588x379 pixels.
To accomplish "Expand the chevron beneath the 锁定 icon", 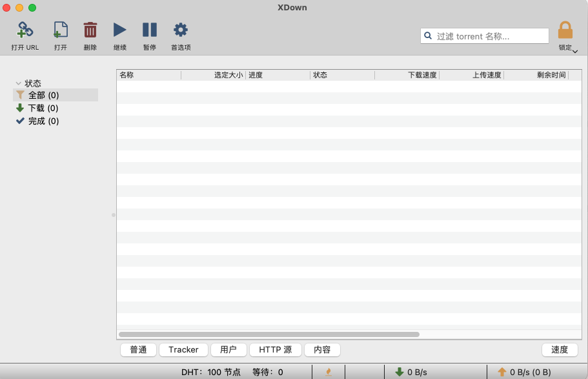I will (x=575, y=52).
